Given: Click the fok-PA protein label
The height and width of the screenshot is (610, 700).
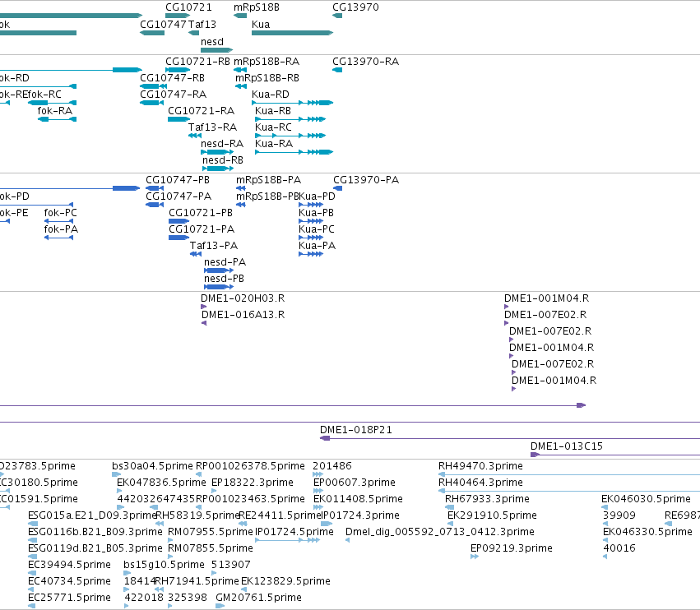Looking at the screenshot, I should tap(61, 229).
